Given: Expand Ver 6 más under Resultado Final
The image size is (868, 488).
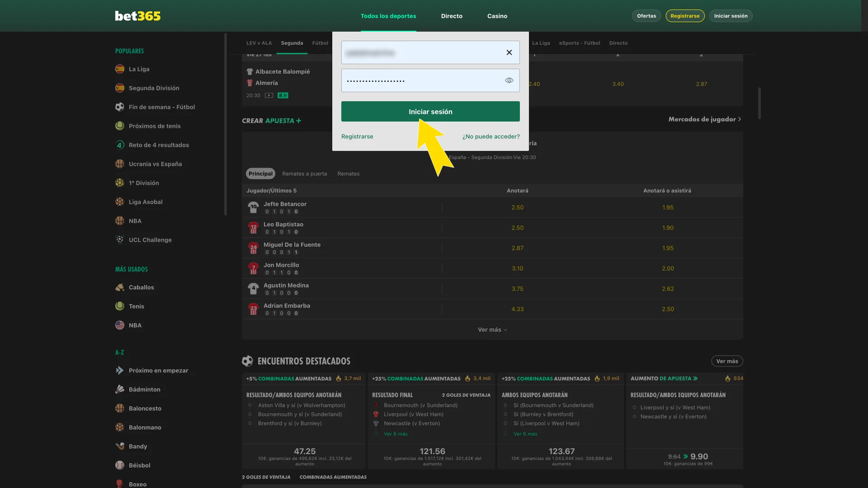Looking at the screenshot, I should pyautogui.click(x=395, y=434).
